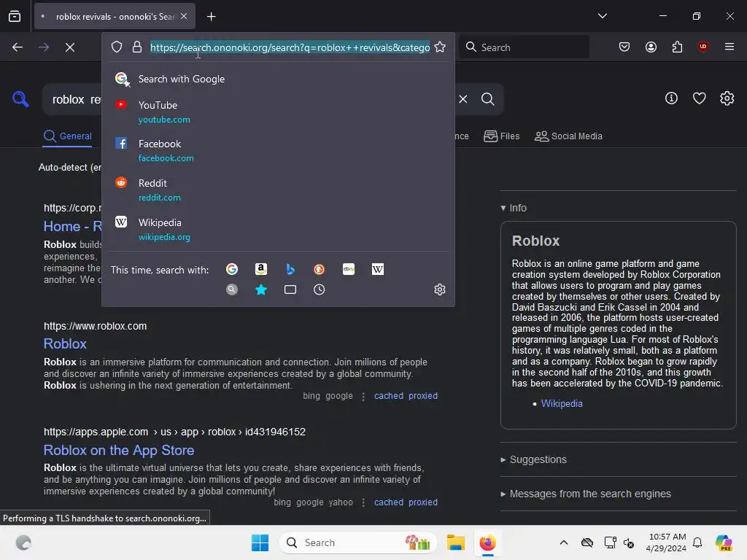This screenshot has height=560, width=747.
Task: Switch to Social Media category tab
Action: tap(569, 136)
